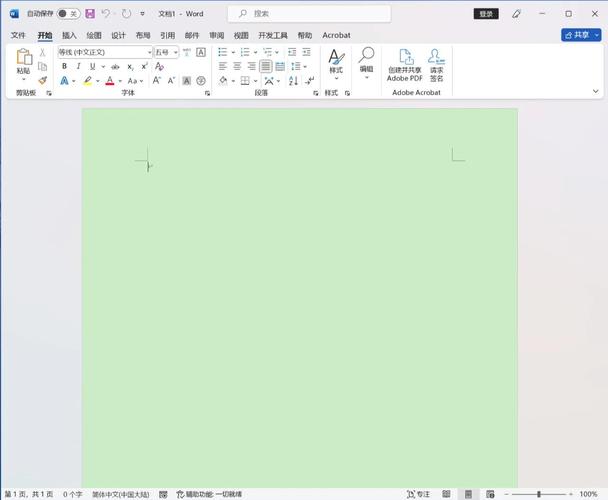Apply Italic formatting
Image resolution: width=608 pixels, height=500 pixels.
coord(77,66)
